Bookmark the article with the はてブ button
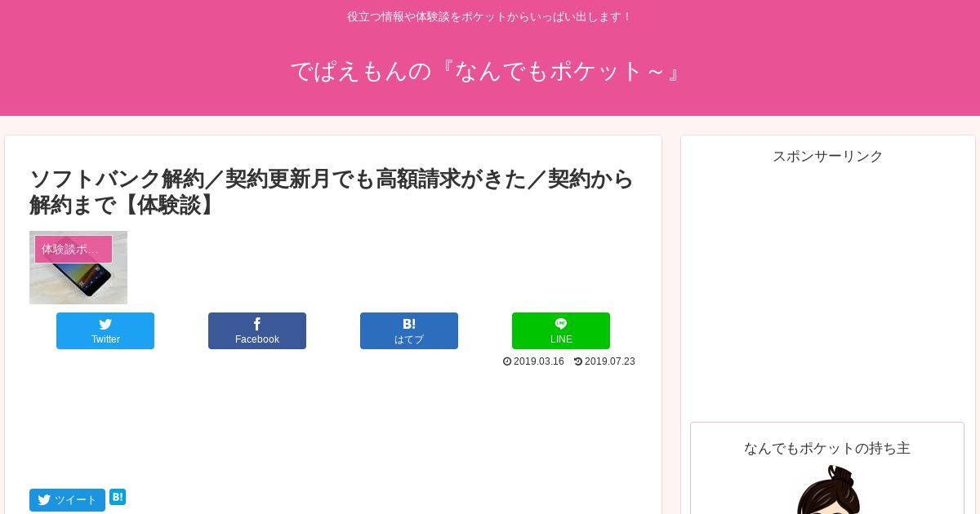This screenshot has height=514, width=980. click(409, 330)
